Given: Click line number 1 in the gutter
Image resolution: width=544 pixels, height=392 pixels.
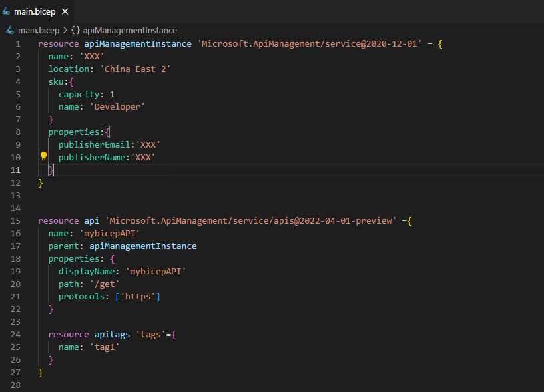Looking at the screenshot, I should [x=17, y=43].
